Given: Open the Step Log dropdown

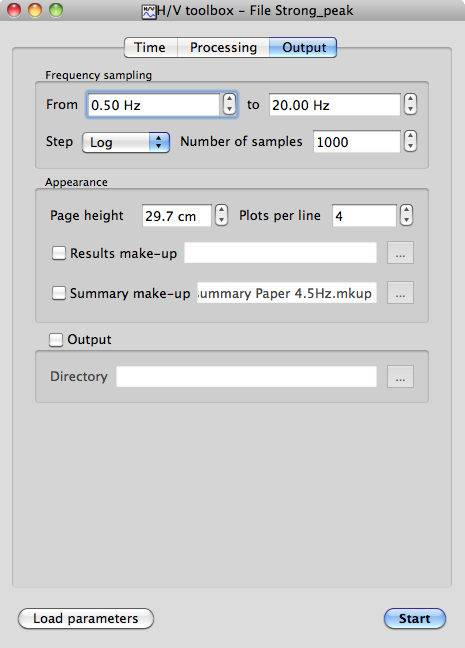Looking at the screenshot, I should click(x=126, y=143).
